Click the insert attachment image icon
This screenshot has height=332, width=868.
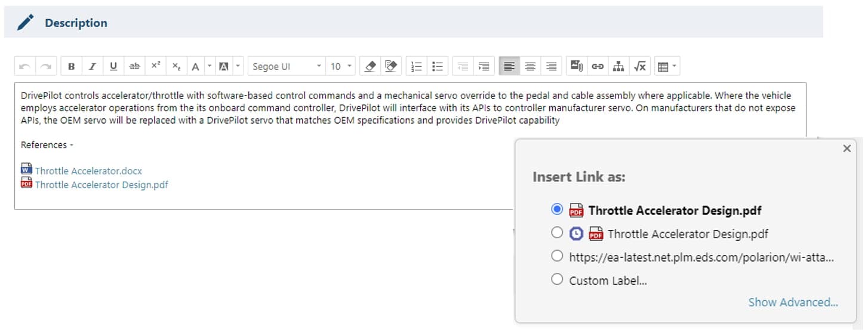576,67
